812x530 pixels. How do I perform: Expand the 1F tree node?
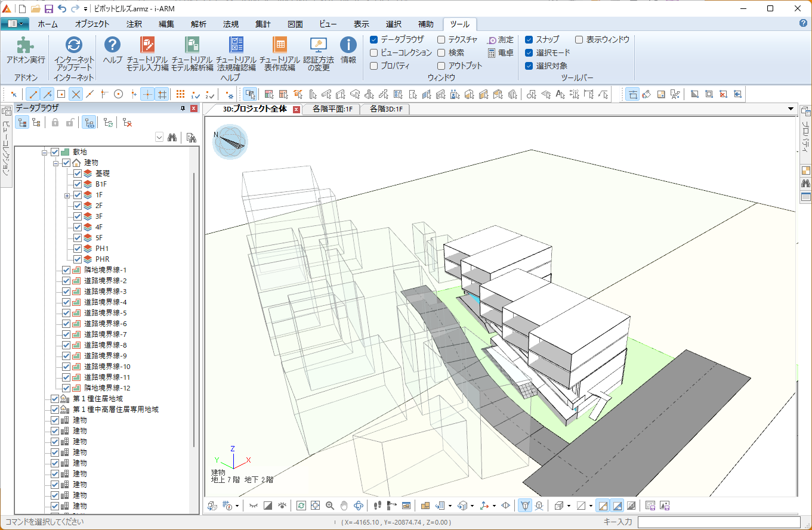pos(67,195)
